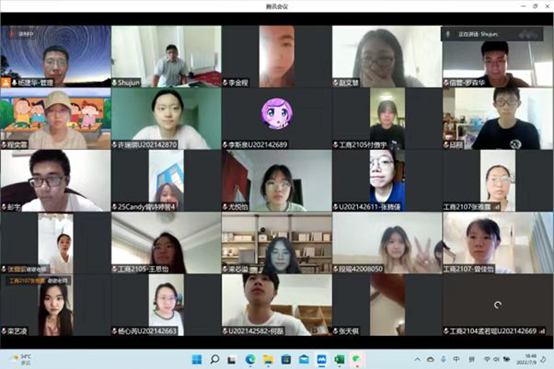Image resolution: width=554 pixels, height=369 pixels.
Task: Click the loading video tile with spinner
Action: pos(497,305)
